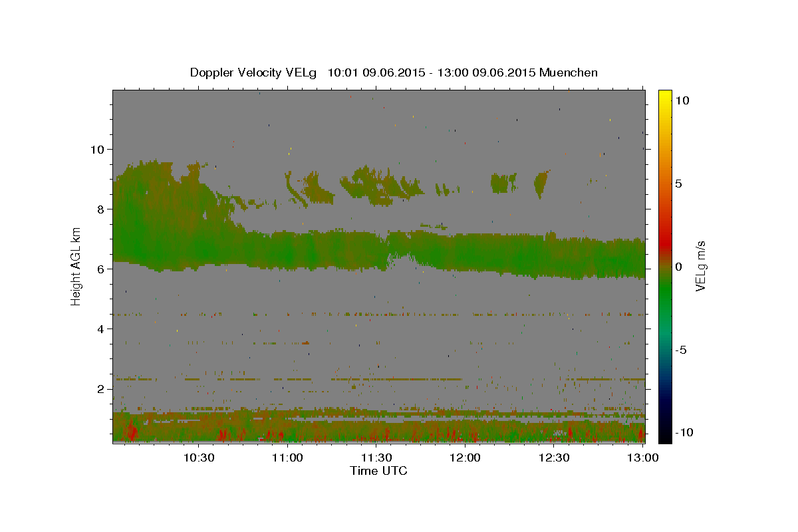Image resolution: width=798 pixels, height=532 pixels.
Task: Click the '11:30' time tick label
Action: pos(376,458)
